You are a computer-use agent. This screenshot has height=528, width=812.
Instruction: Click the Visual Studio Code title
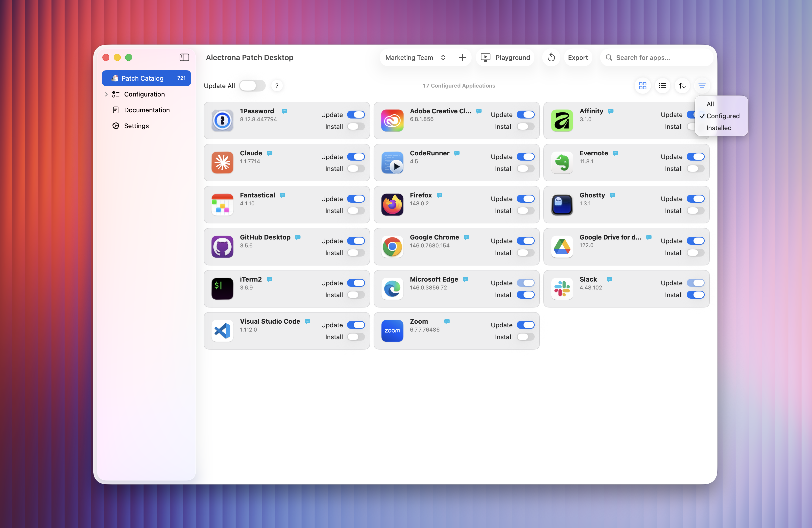tap(270, 321)
